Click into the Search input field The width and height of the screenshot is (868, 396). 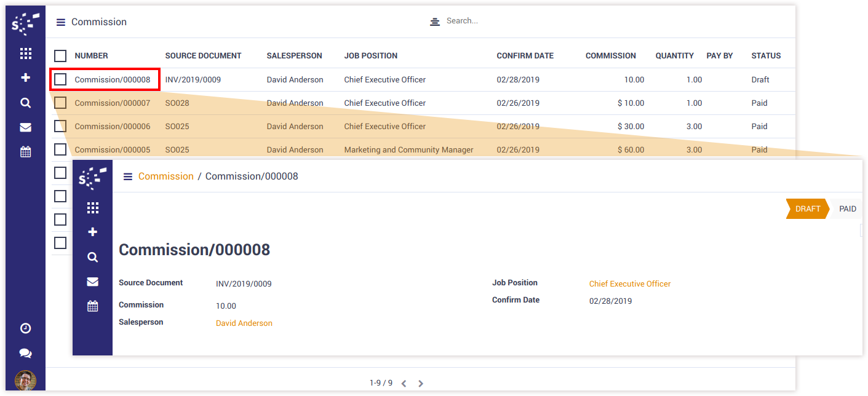523,21
